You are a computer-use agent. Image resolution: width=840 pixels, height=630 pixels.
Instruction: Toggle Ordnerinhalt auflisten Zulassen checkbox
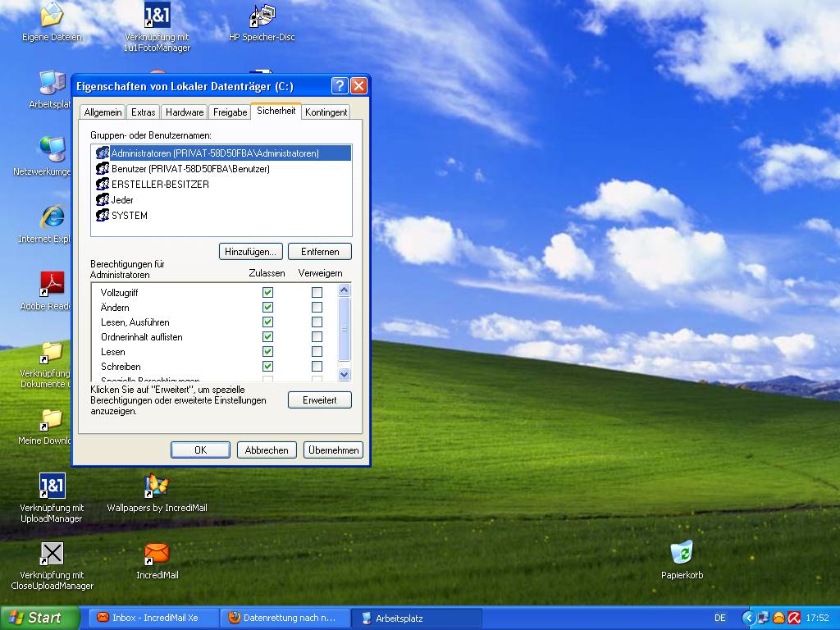point(268,337)
